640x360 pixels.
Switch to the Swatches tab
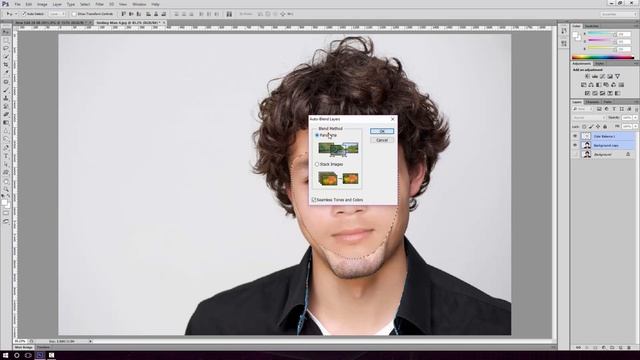(591, 26)
